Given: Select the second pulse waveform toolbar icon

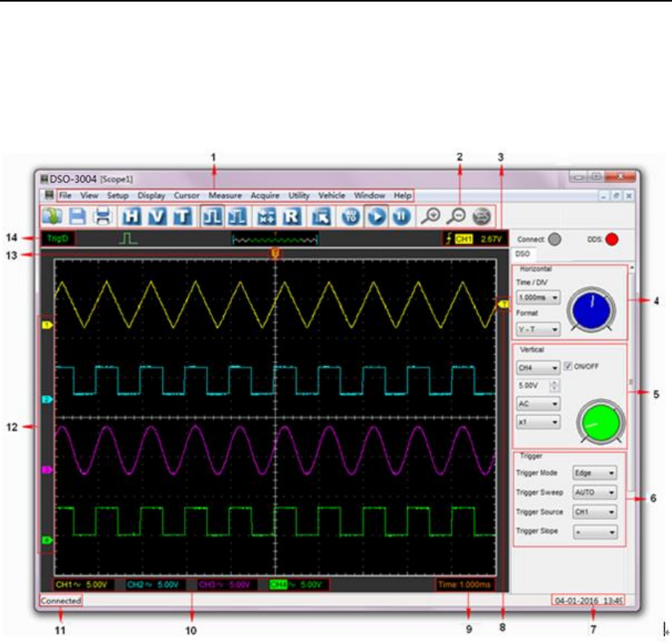Looking at the screenshot, I should [237, 217].
